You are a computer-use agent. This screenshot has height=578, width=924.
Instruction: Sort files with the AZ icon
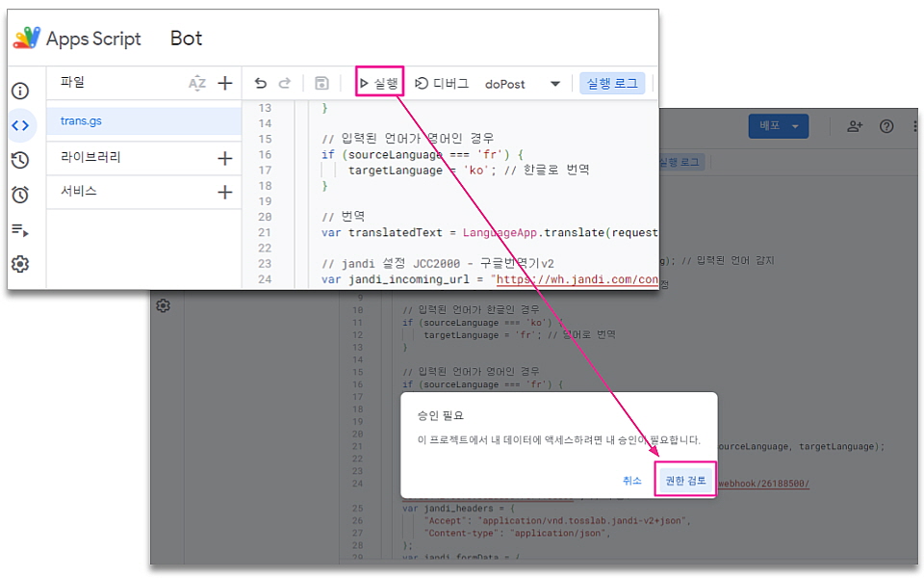pos(197,84)
